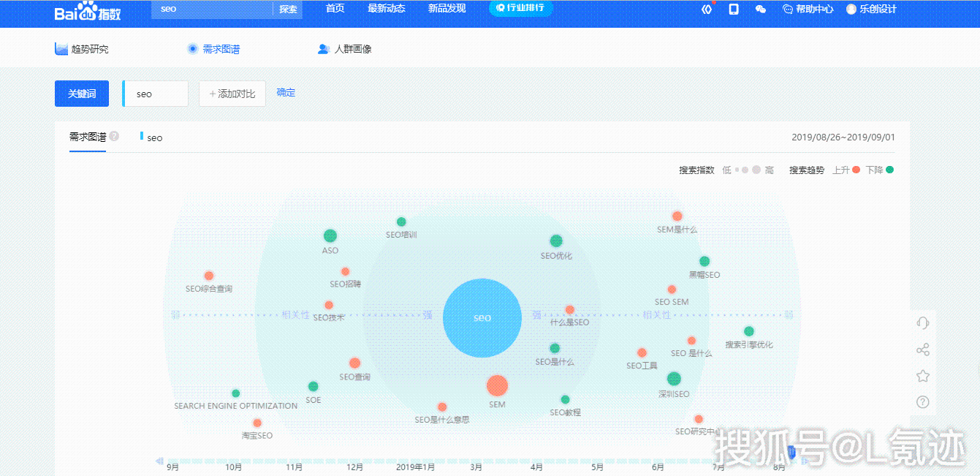The width and height of the screenshot is (980, 476).
Task: Click the question mark icon on sidebar
Action: [x=922, y=402]
